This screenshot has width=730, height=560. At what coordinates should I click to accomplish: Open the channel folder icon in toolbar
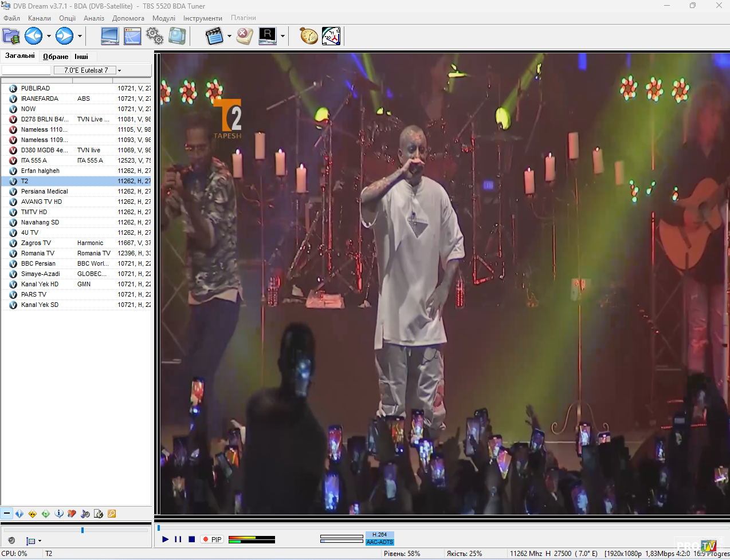(11, 36)
